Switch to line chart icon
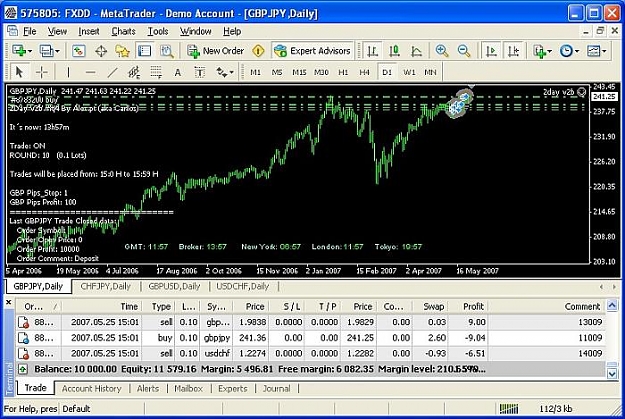The image size is (625, 419). [x=417, y=51]
